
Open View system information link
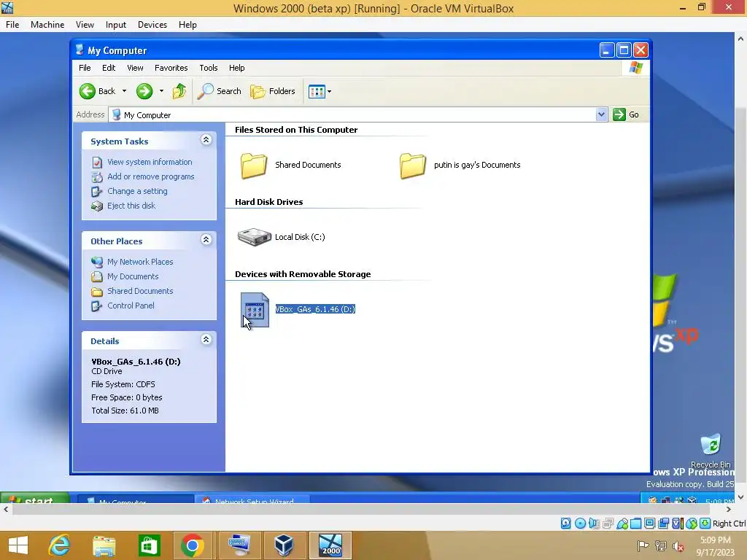point(150,162)
